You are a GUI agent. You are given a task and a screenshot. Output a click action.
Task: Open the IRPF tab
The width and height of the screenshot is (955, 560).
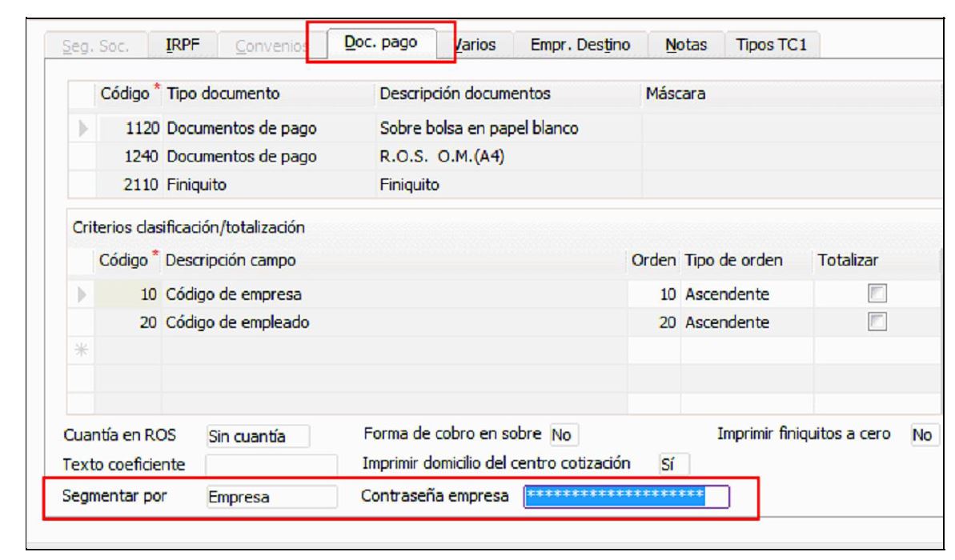(183, 45)
